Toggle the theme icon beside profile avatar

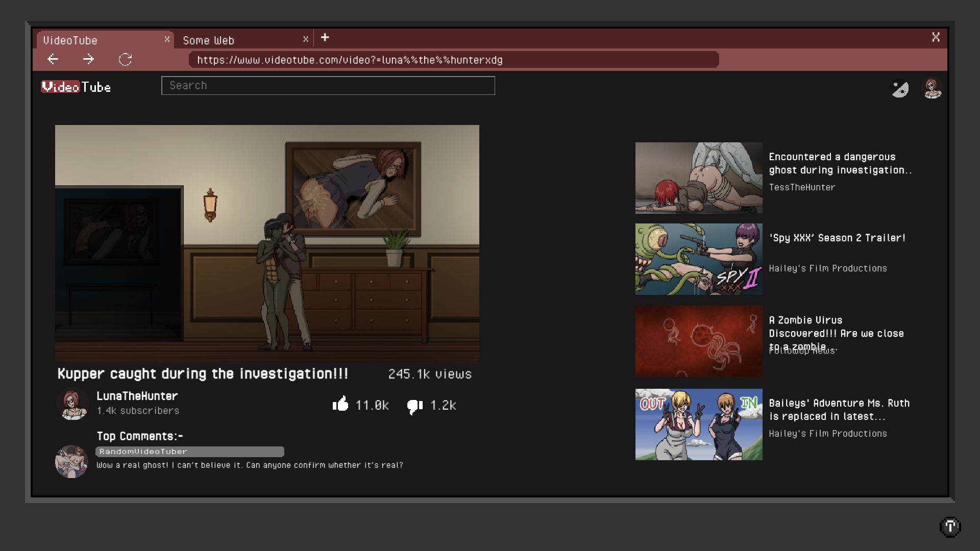900,89
